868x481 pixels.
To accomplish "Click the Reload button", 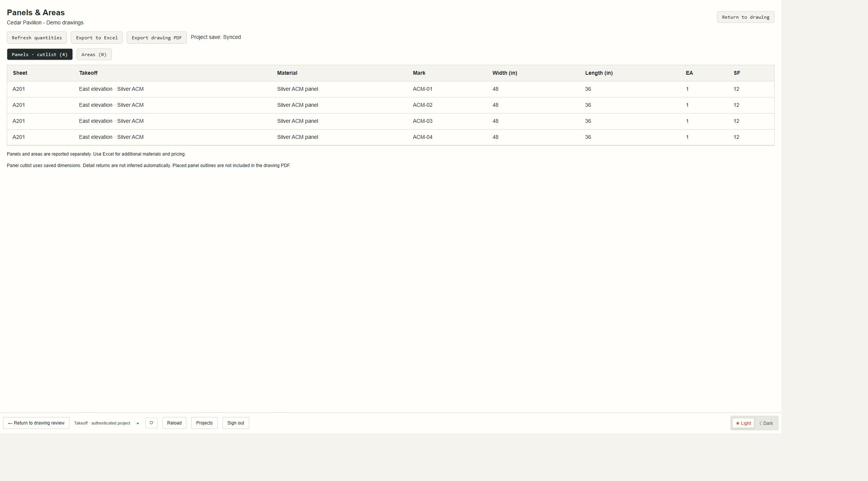I will point(174,423).
